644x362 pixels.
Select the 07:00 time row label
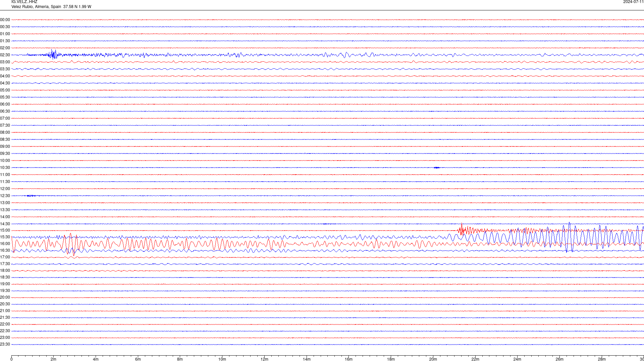pyautogui.click(x=5, y=118)
